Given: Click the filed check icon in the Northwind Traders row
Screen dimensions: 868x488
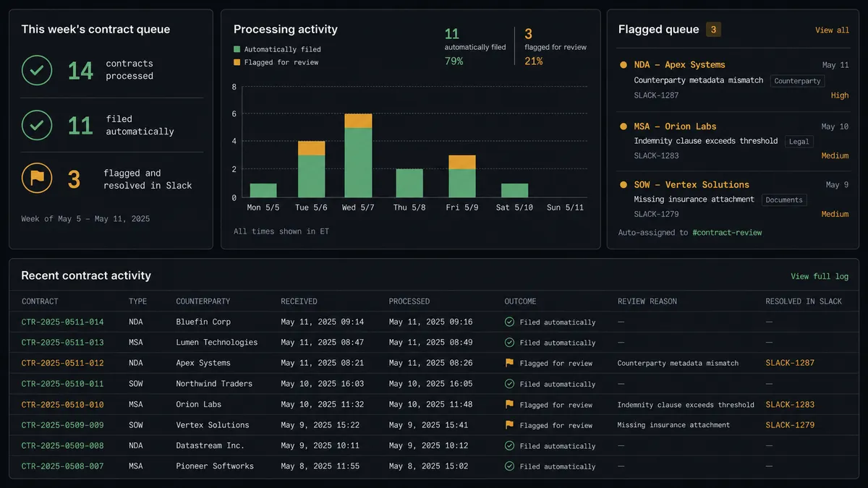Looking at the screenshot, I should click(509, 384).
